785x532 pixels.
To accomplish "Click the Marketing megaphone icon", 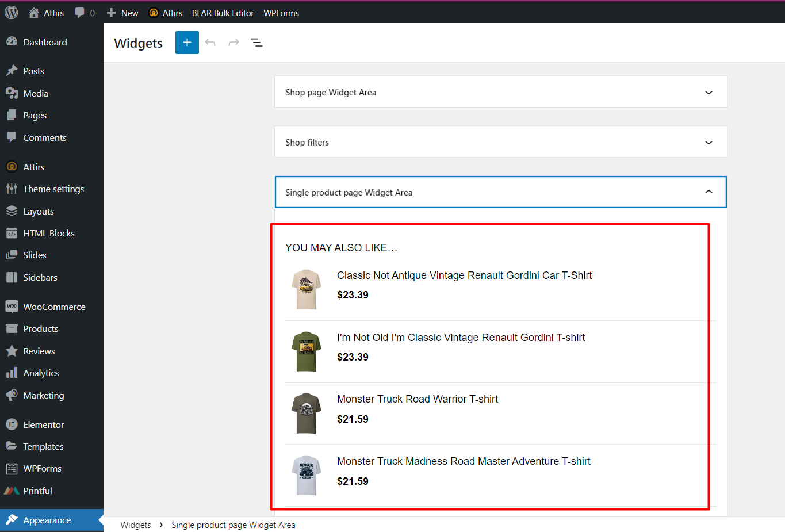I will click(12, 395).
